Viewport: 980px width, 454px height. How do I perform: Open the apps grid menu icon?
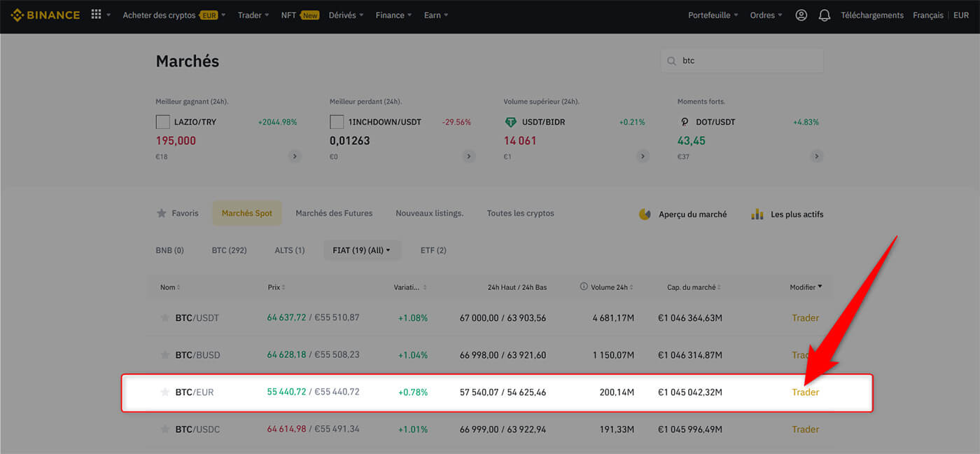97,15
